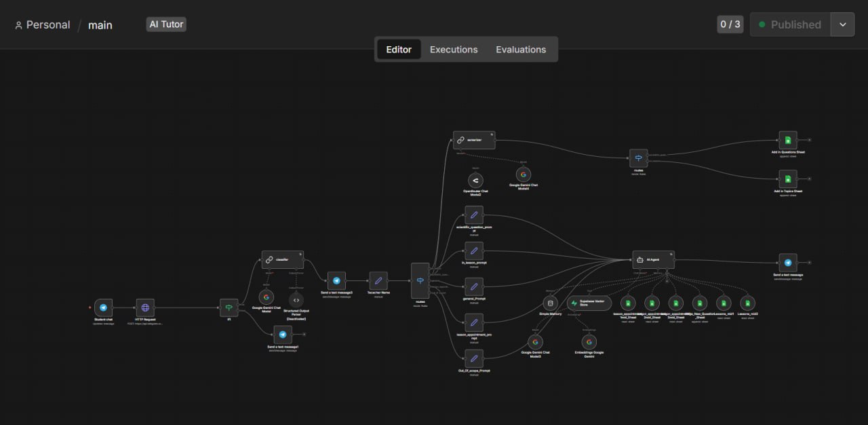Select the Add in Topics Sheet node
The height and width of the screenshot is (425, 868).
tap(788, 179)
